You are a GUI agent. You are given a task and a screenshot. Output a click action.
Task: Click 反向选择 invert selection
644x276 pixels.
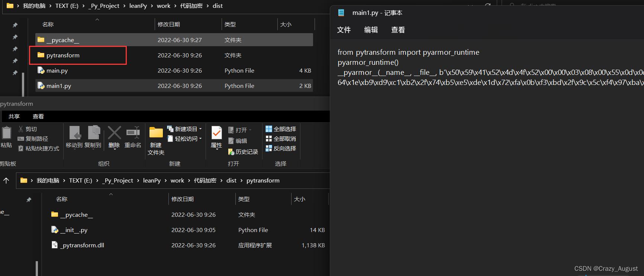point(281,148)
